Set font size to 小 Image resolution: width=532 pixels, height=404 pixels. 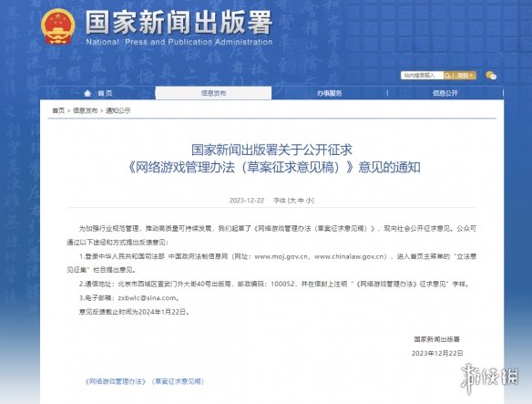(x=309, y=201)
